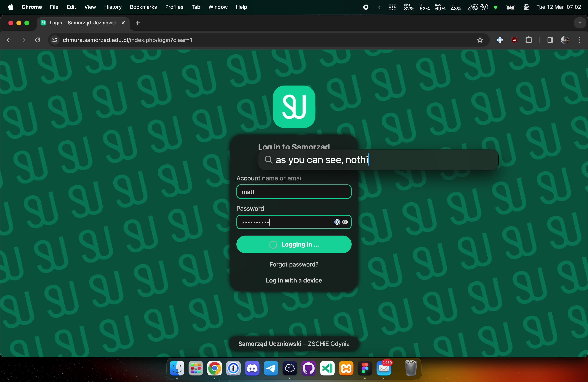Click the uBlock Origin extension icon
Image resolution: width=588 pixels, height=382 pixels.
514,40
